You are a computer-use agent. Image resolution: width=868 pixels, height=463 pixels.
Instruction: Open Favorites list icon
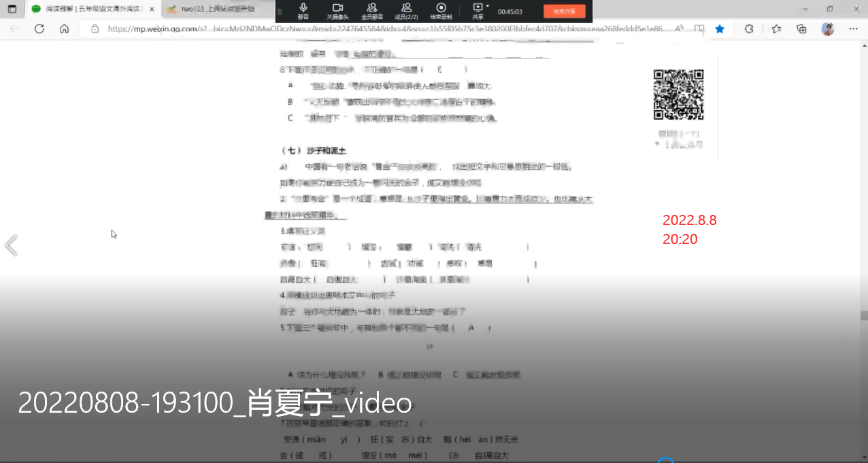click(x=777, y=29)
